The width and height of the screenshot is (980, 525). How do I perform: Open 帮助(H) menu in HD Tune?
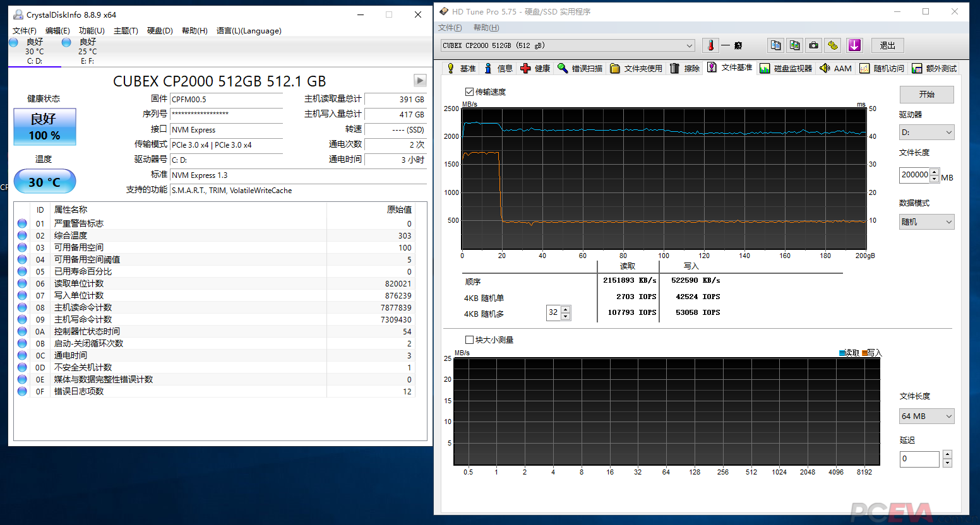pos(486,28)
